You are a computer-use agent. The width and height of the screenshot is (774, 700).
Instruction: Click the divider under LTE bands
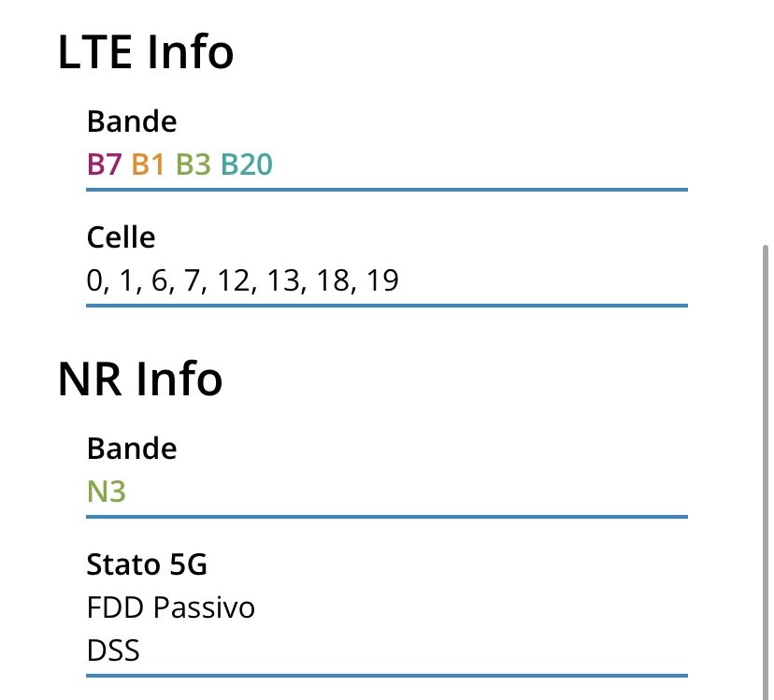[387, 190]
